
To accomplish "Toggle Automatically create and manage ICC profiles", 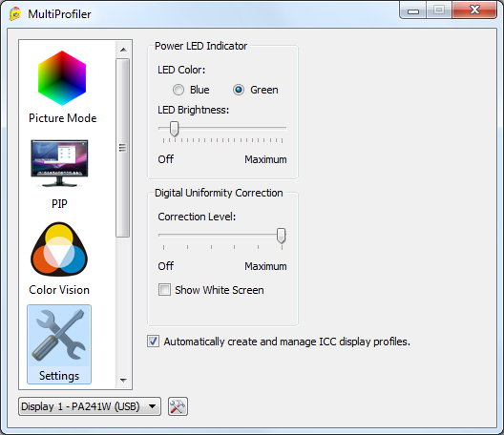I will point(153,341).
